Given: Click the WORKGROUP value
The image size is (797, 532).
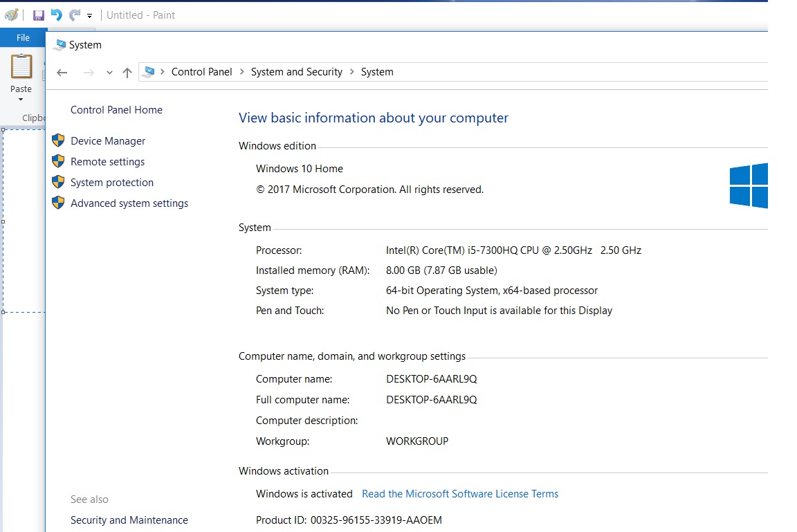Looking at the screenshot, I should [417, 441].
